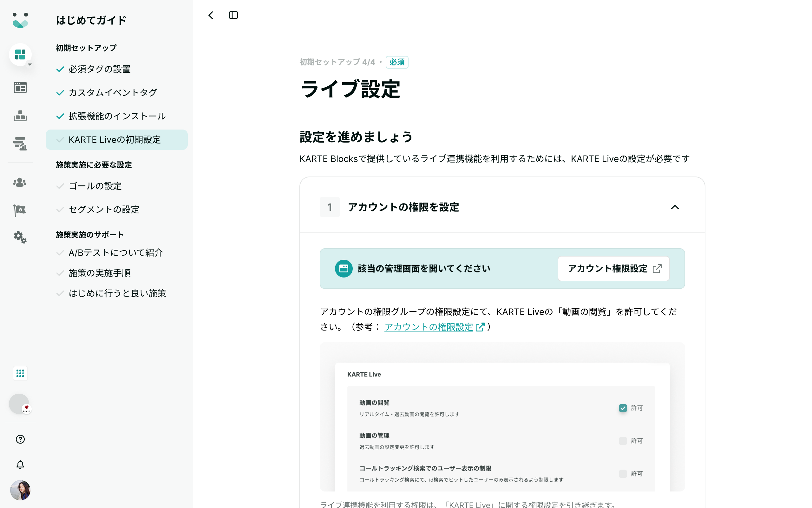Click the アカウント権限設定 button

pos(613,269)
